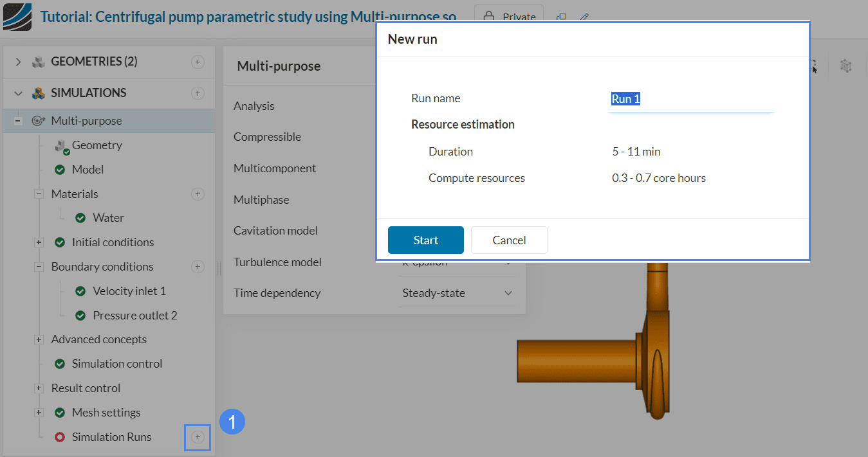
Task: Add boundary condition with plus icon
Action: click(x=198, y=267)
